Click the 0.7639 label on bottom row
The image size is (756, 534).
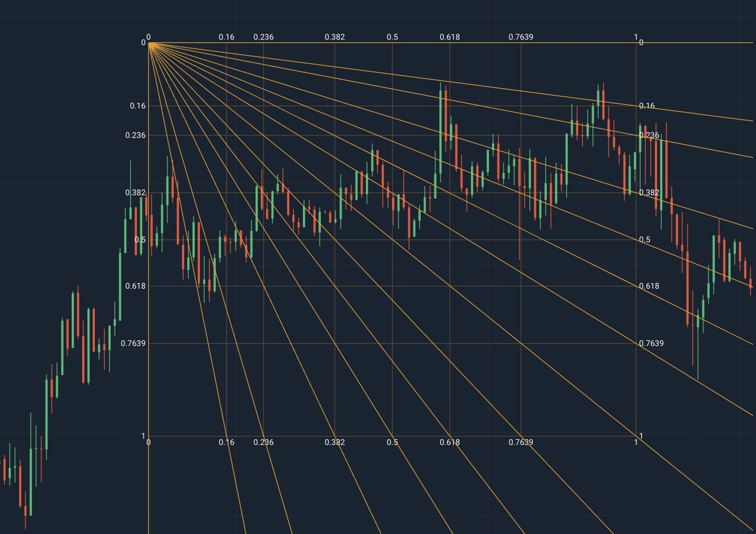tap(520, 442)
